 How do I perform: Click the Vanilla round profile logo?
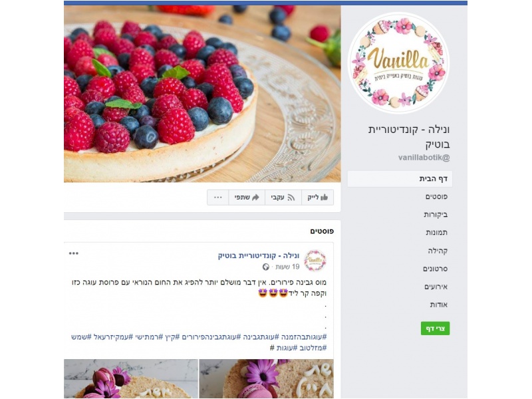[x=398, y=63]
